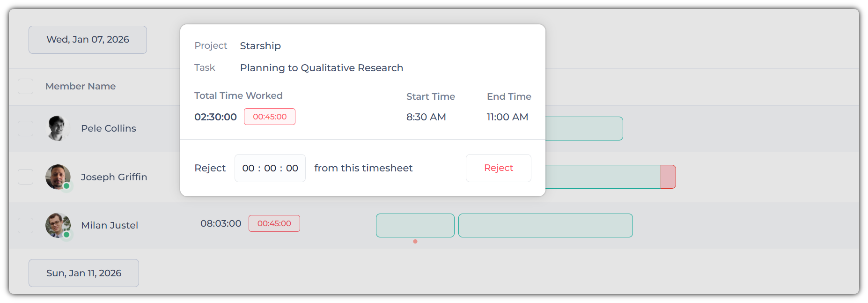Open the Wed, Jan 07, 2026 date selector
This screenshot has height=303, width=868.
[88, 40]
